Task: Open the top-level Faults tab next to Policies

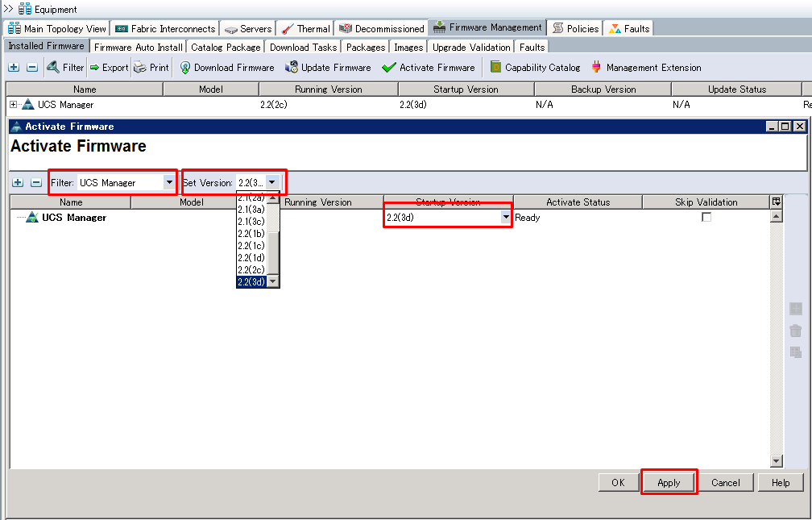Action: pyautogui.click(x=629, y=28)
